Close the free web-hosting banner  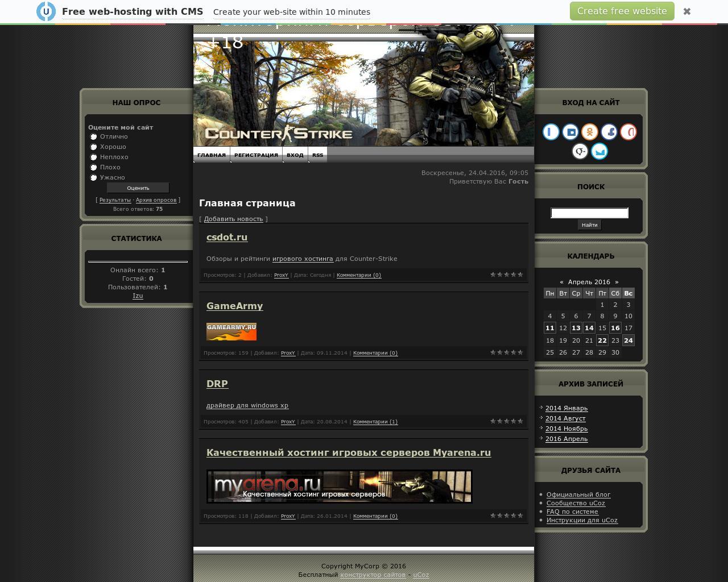coord(687,11)
